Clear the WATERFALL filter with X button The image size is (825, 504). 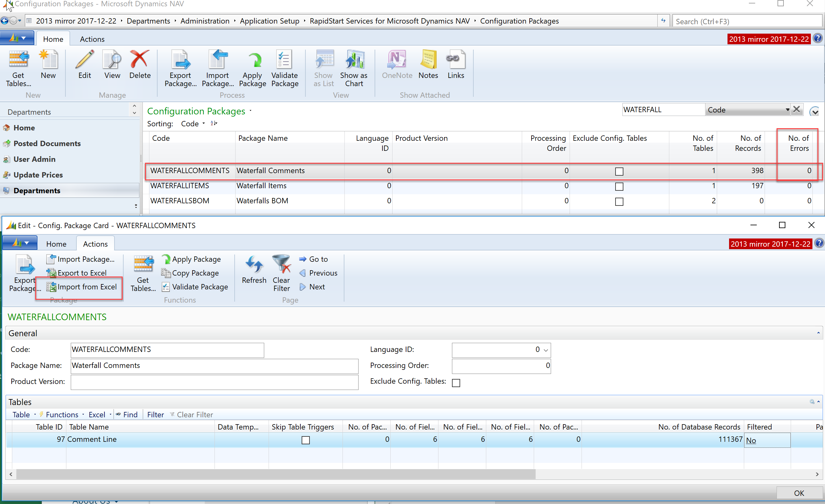pyautogui.click(x=797, y=109)
